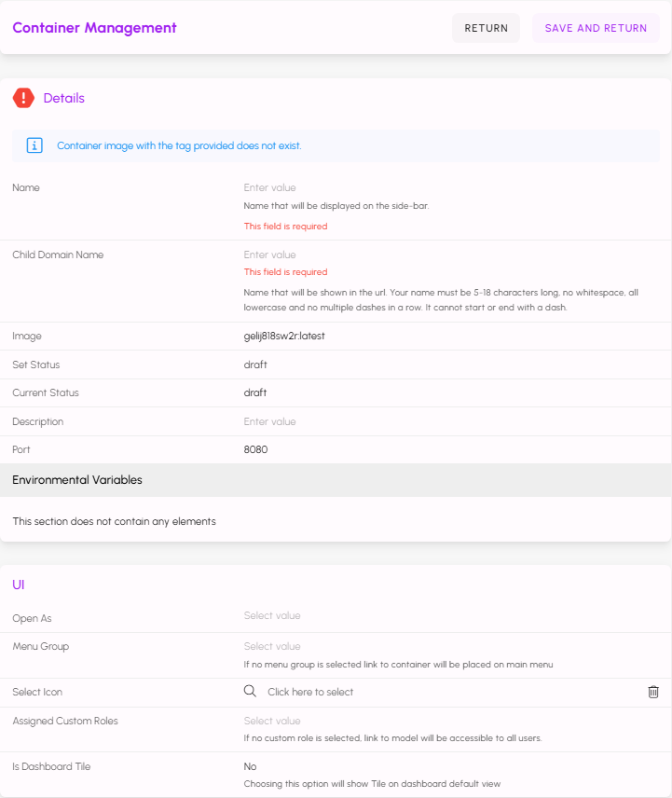This screenshot has width=672, height=798.
Task: Click the Child Domain Name input field
Action: coord(447,255)
